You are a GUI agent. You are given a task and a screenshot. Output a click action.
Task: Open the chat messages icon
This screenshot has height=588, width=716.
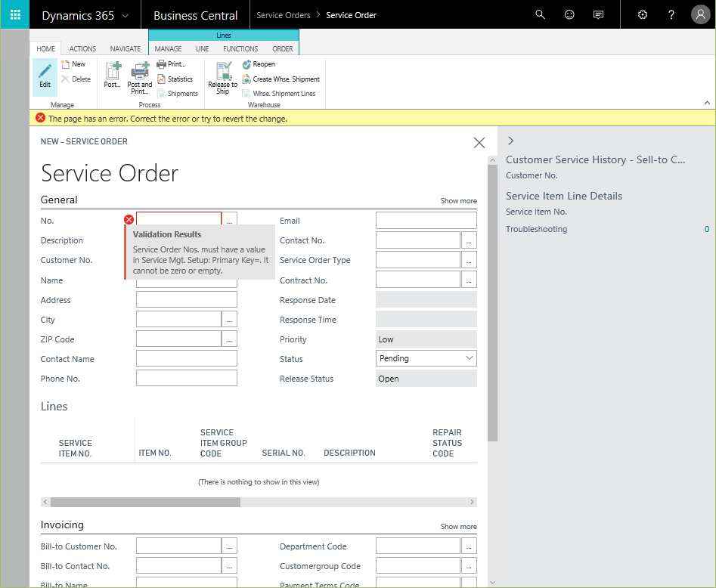[x=598, y=14]
